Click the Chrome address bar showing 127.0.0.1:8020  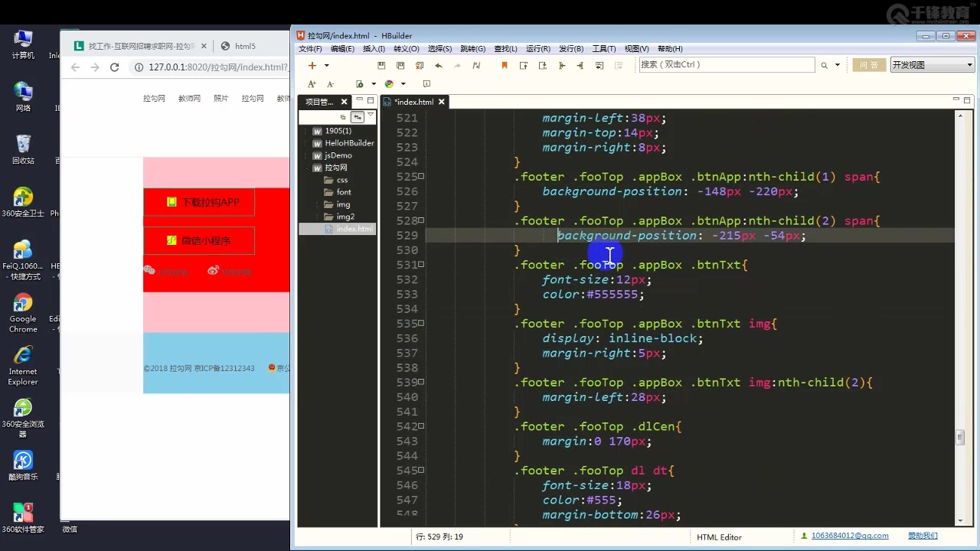pyautogui.click(x=210, y=67)
